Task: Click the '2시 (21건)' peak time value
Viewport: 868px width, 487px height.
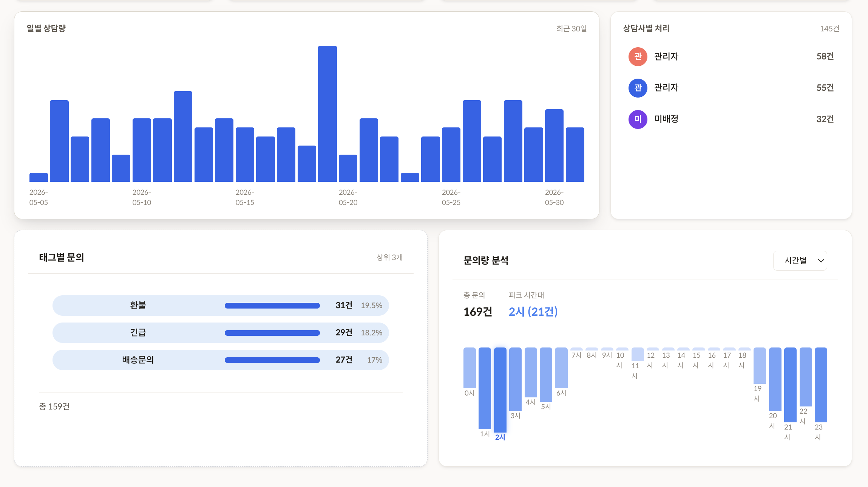Action: pyautogui.click(x=533, y=312)
